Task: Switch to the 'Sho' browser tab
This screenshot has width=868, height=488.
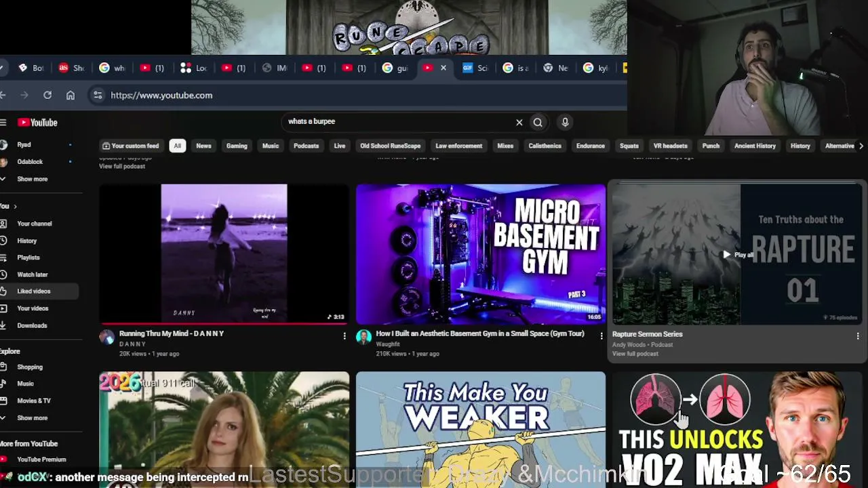Action: 72,68
